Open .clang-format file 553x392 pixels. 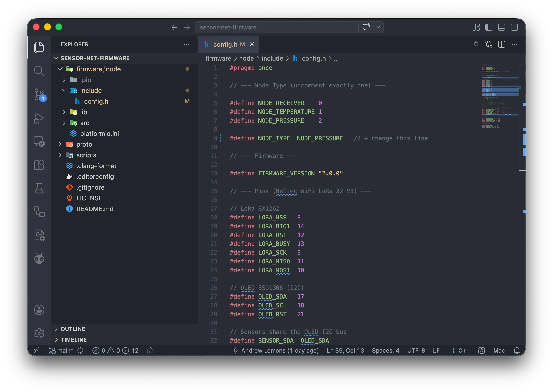(x=124, y=166)
